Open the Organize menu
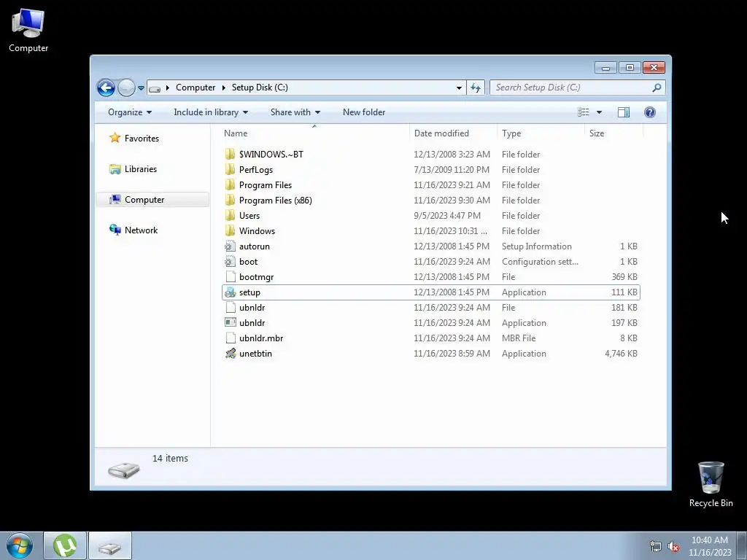The width and height of the screenshot is (747, 560). click(130, 112)
